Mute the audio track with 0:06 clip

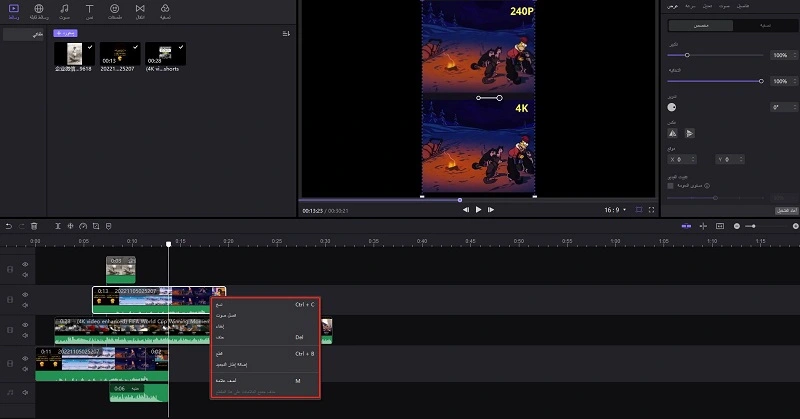pyautogui.click(x=25, y=392)
